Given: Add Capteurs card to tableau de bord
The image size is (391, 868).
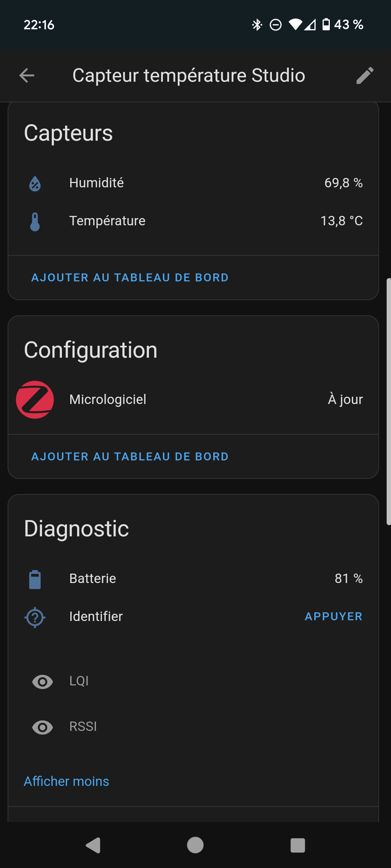Looking at the screenshot, I should pyautogui.click(x=130, y=278).
